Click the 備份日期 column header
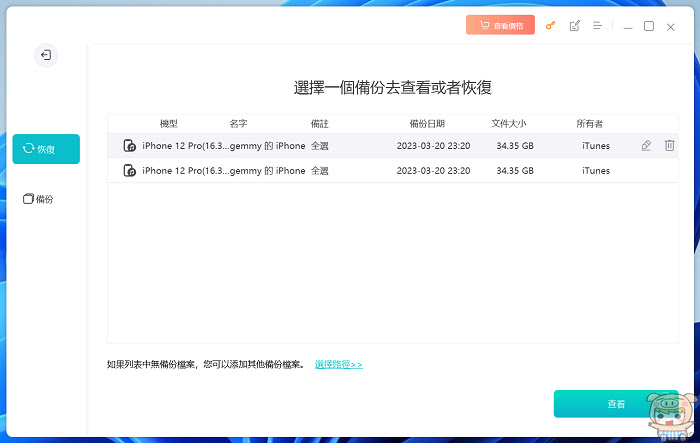This screenshot has width=700, height=443. pos(427,124)
